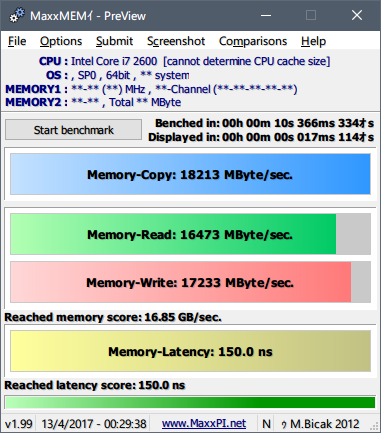Screen dimensions: 381x433
Task: Click the Memory-Write 17233 MByte/sec bar
Action: (x=190, y=282)
